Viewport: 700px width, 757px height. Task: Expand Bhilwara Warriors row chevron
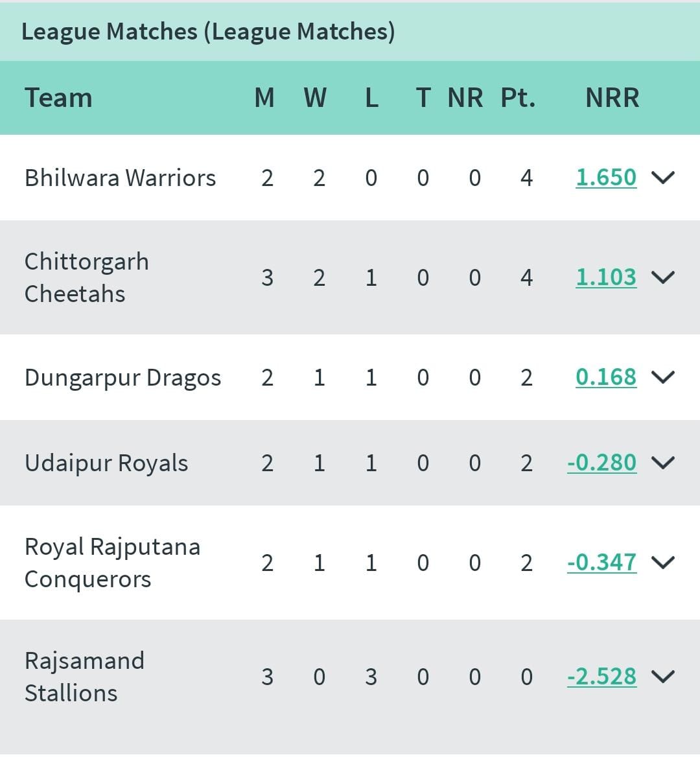(x=663, y=178)
